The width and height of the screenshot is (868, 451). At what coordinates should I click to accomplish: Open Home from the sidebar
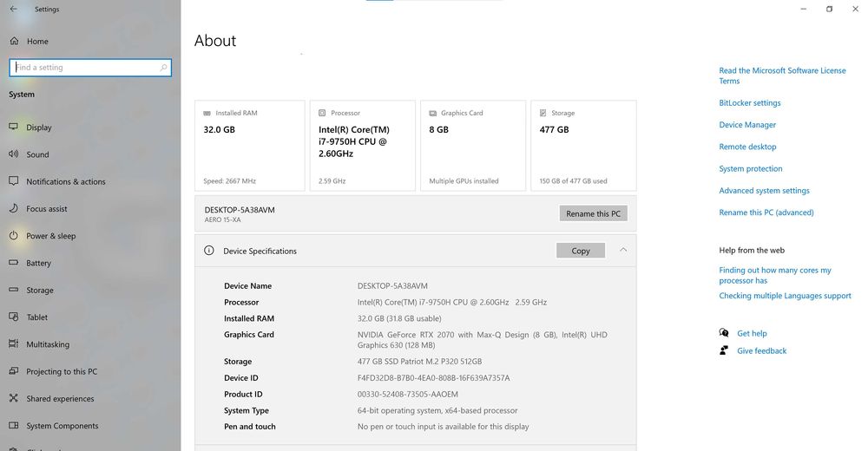coord(37,42)
